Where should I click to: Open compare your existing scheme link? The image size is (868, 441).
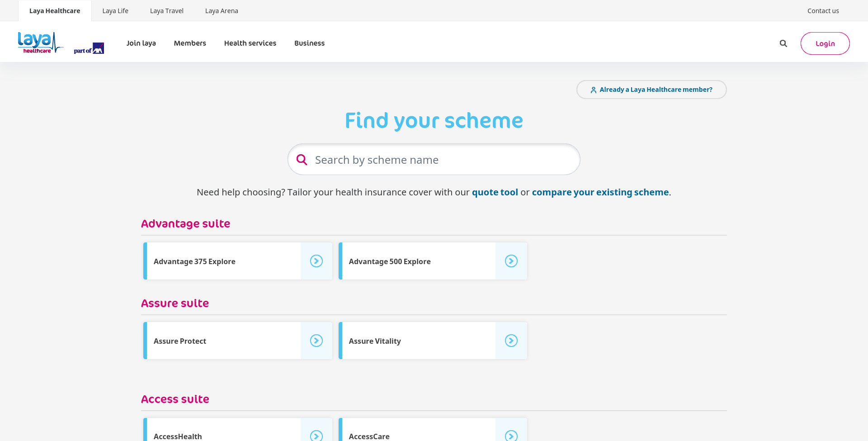coord(600,192)
